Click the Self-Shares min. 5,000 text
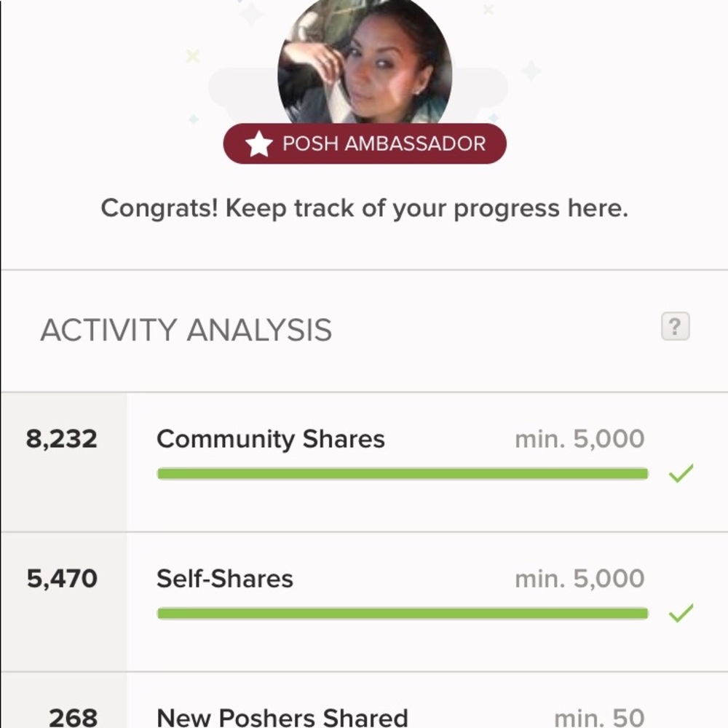The width and height of the screenshot is (728, 728). point(579,579)
